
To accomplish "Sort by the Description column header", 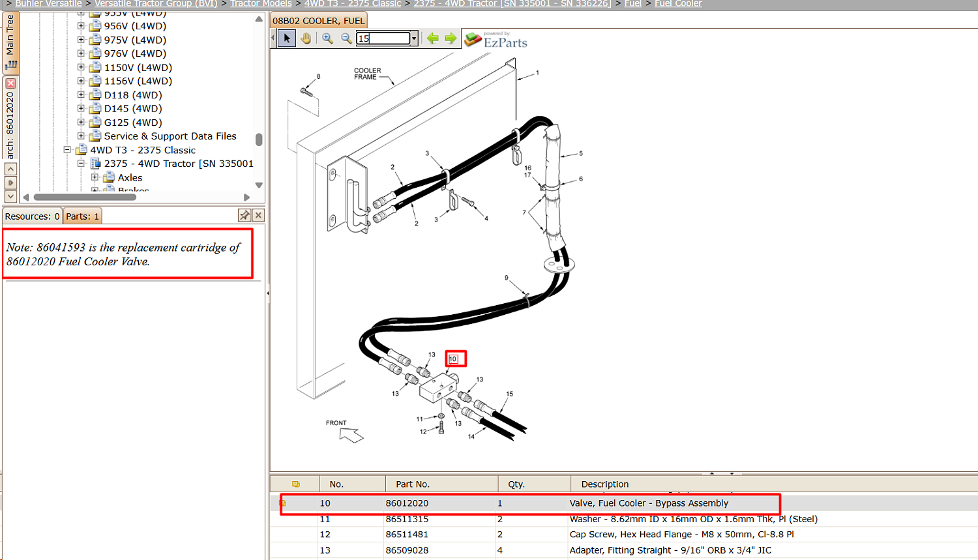I will [x=774, y=484].
